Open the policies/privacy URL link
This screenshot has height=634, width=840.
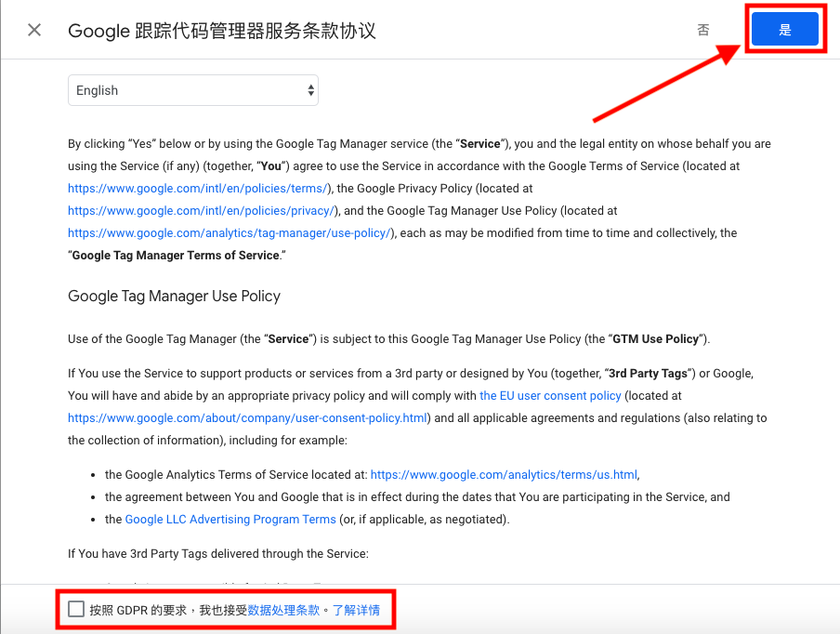pyautogui.click(x=202, y=211)
